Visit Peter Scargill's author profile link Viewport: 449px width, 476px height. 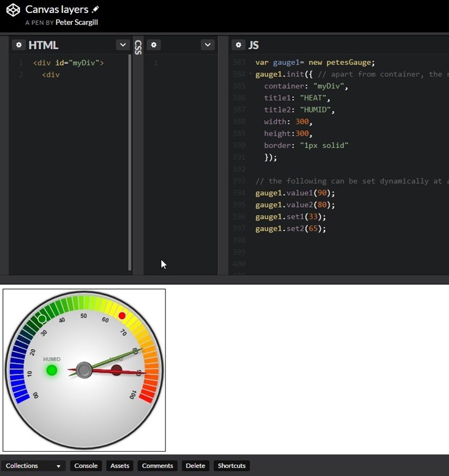[77, 22]
